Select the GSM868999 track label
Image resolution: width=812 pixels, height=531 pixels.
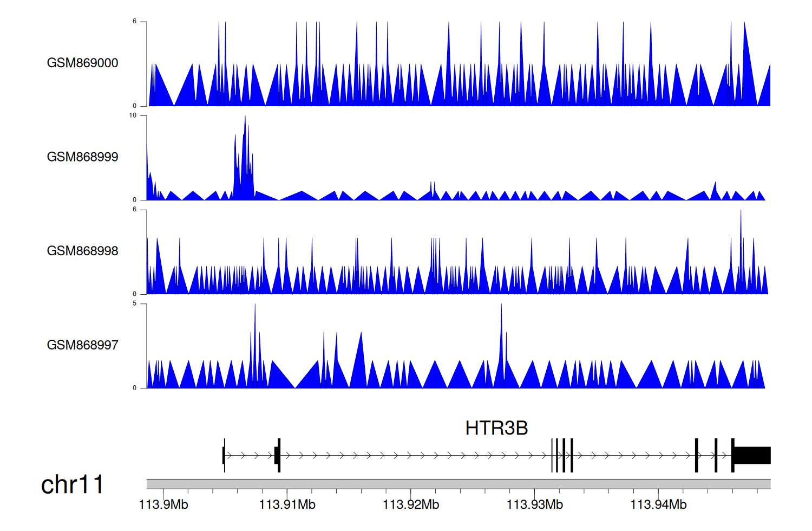82,157
